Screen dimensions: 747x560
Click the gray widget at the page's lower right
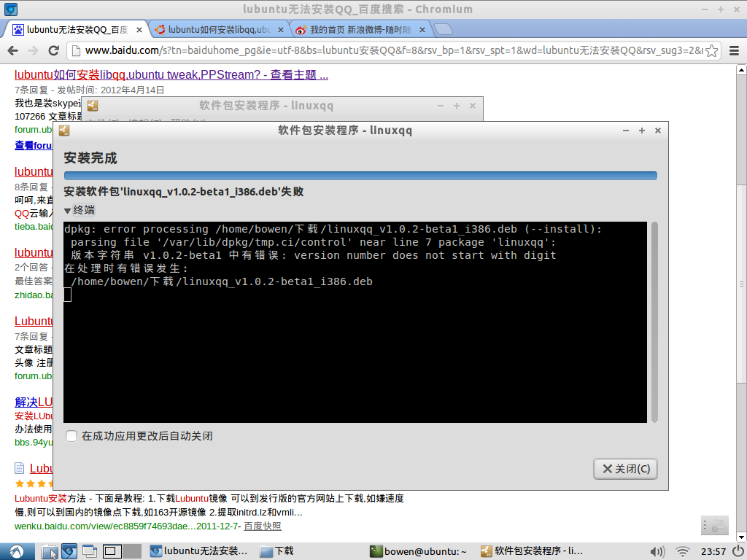(x=715, y=525)
